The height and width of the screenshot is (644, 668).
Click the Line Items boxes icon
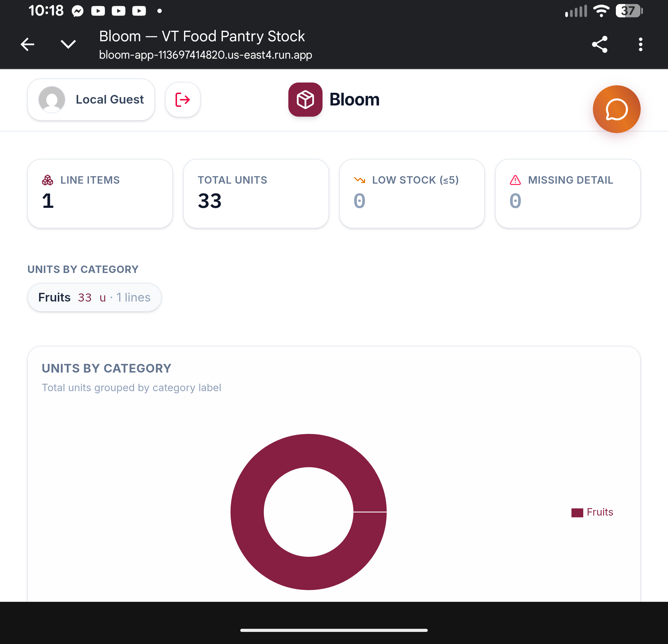point(47,180)
